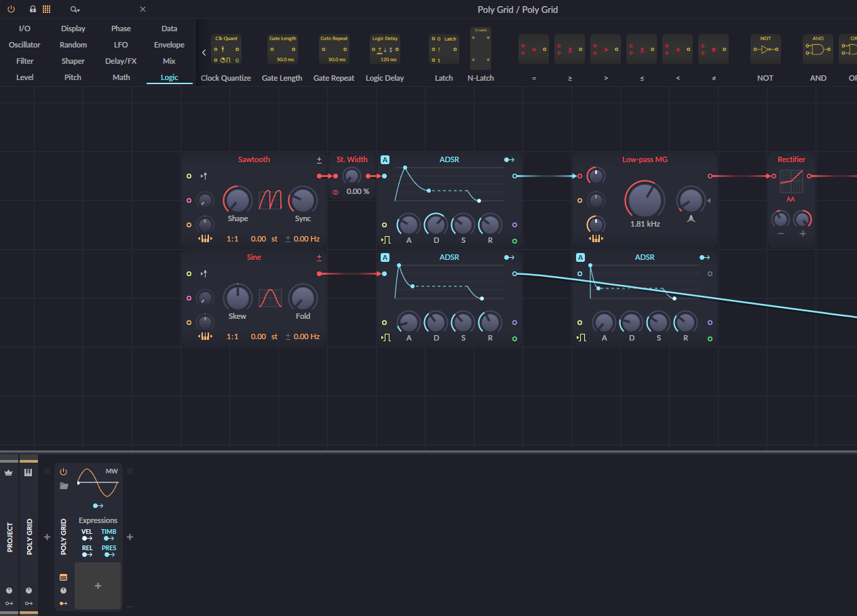This screenshot has height=616, width=857.
Task: Open the Poly Grid preset folder icon
Action: coord(64,486)
